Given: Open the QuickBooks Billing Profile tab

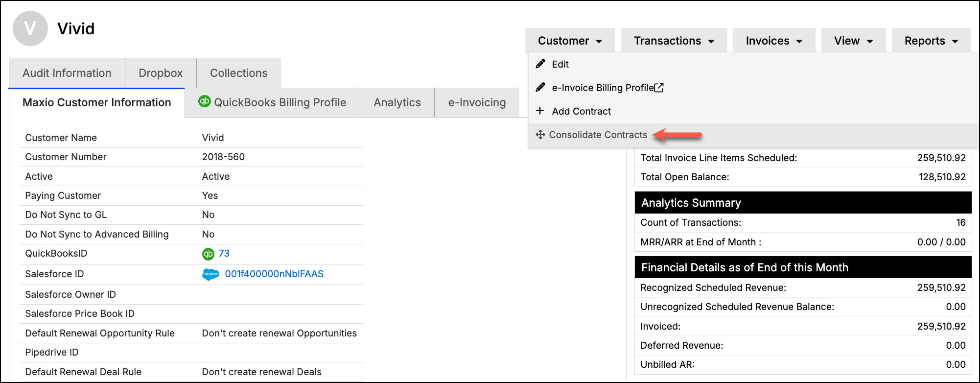Looking at the screenshot, I should pyautogui.click(x=273, y=102).
